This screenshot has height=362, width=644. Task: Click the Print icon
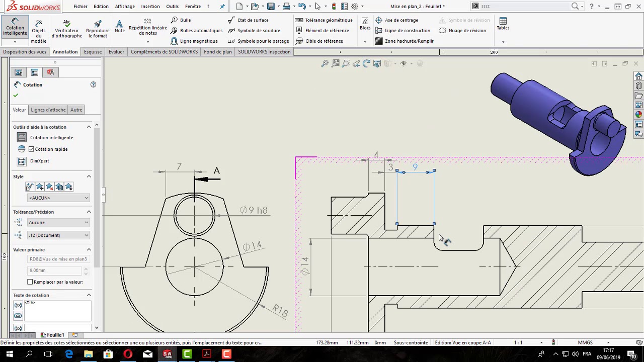click(x=286, y=7)
